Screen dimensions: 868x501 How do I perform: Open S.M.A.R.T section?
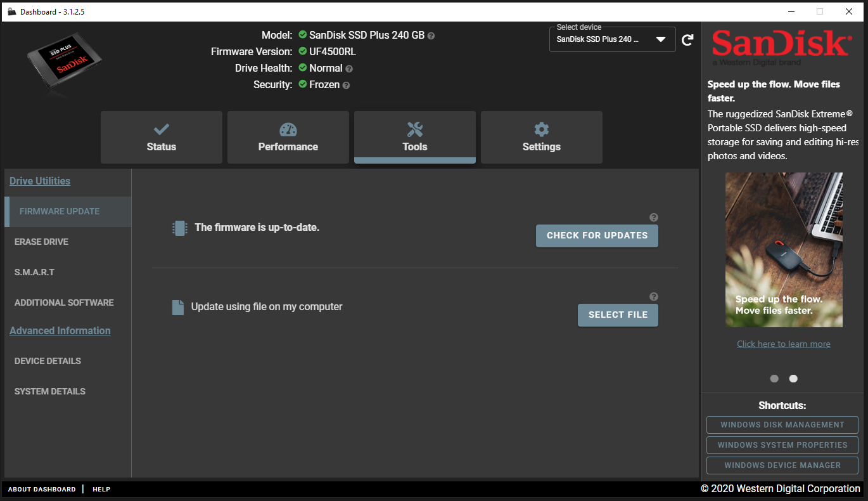[x=68, y=272]
